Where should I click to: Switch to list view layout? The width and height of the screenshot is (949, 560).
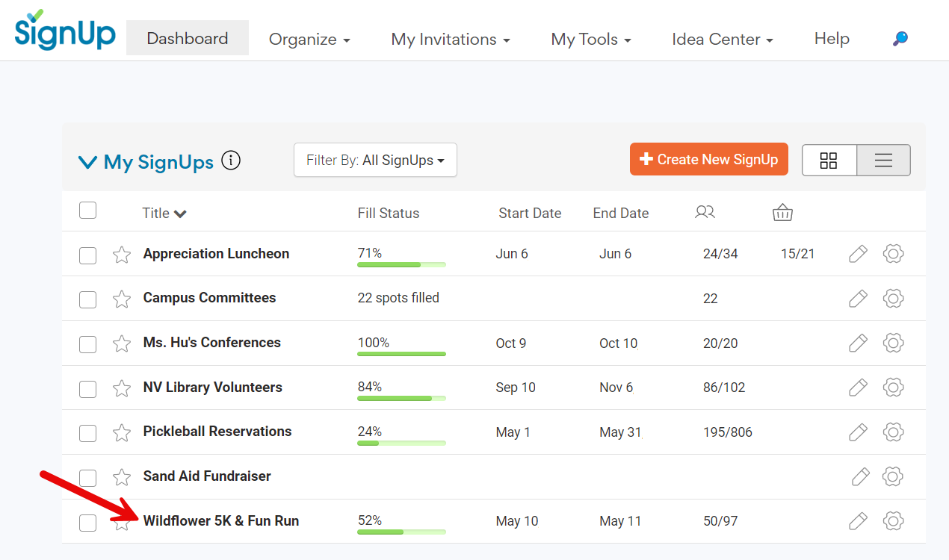tap(883, 161)
